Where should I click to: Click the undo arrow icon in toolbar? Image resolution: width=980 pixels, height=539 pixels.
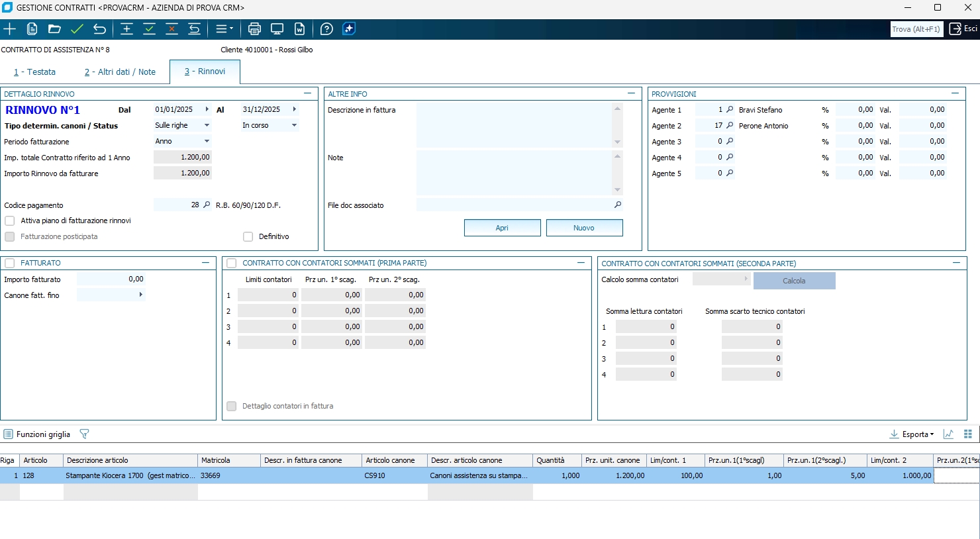click(99, 29)
